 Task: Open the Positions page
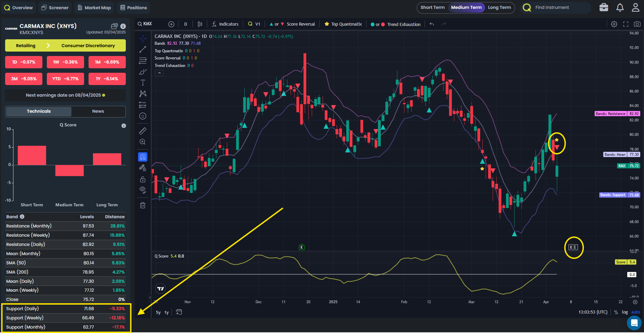[134, 8]
